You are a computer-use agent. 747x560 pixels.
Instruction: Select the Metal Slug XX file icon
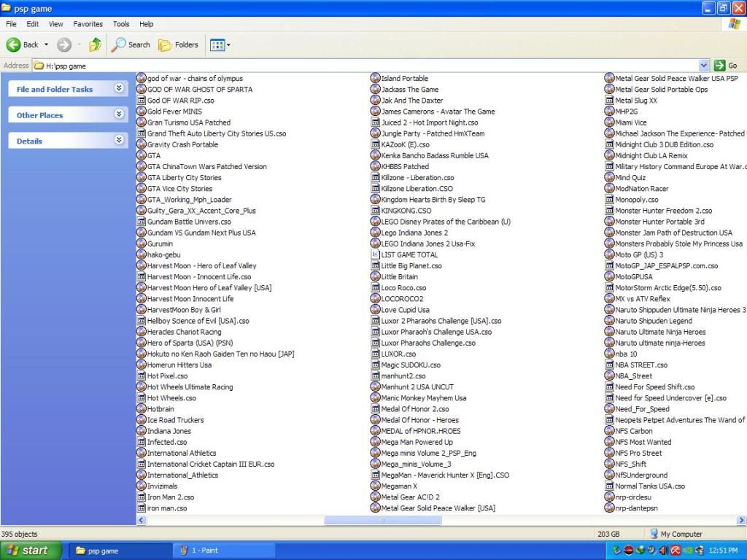click(609, 101)
